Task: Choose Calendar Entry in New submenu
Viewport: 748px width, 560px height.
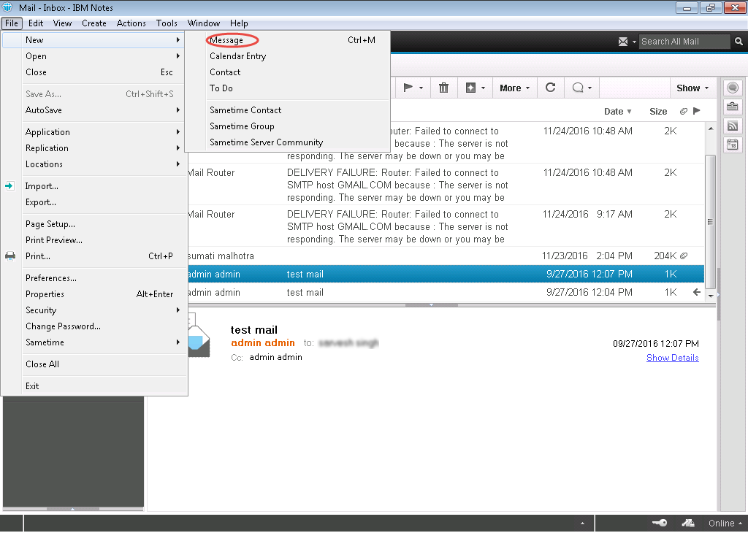Action: pos(237,56)
